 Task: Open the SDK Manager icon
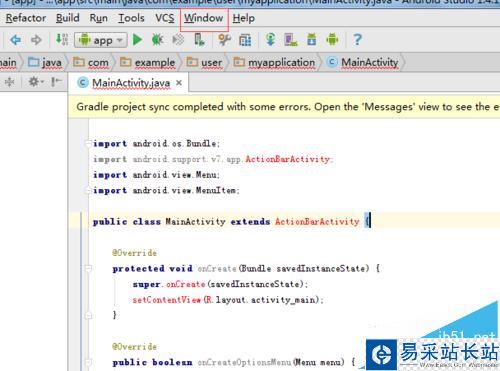[312, 40]
